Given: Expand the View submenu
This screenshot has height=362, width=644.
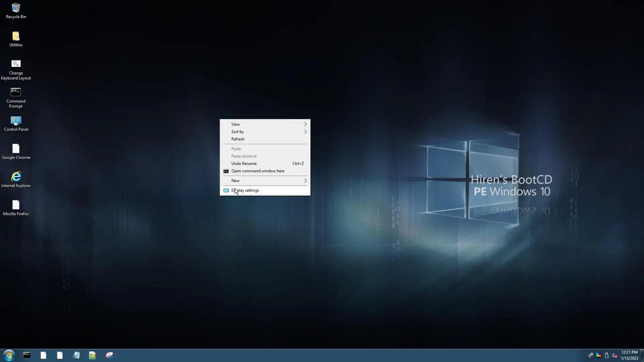Looking at the screenshot, I should [x=265, y=124].
